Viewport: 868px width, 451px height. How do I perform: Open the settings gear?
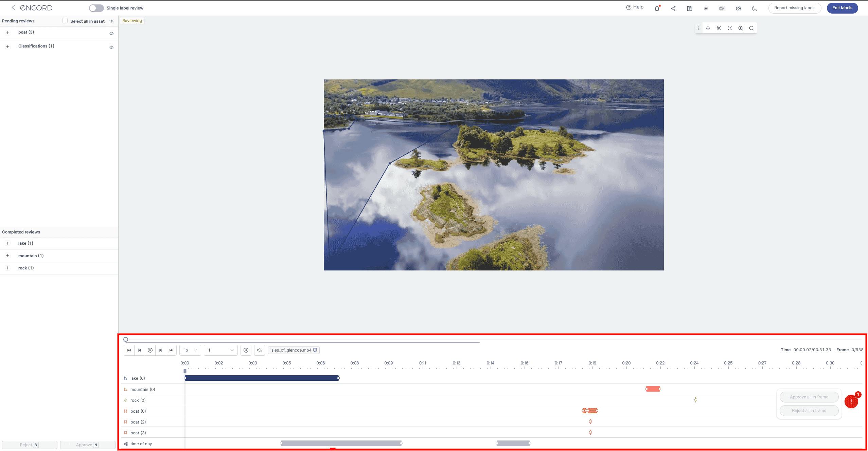[739, 8]
